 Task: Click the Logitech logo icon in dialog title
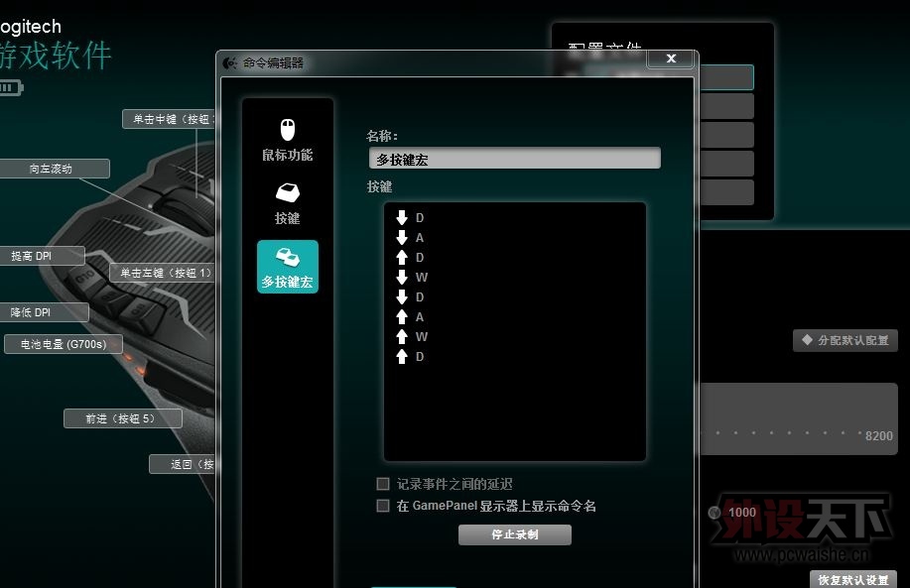coord(230,62)
